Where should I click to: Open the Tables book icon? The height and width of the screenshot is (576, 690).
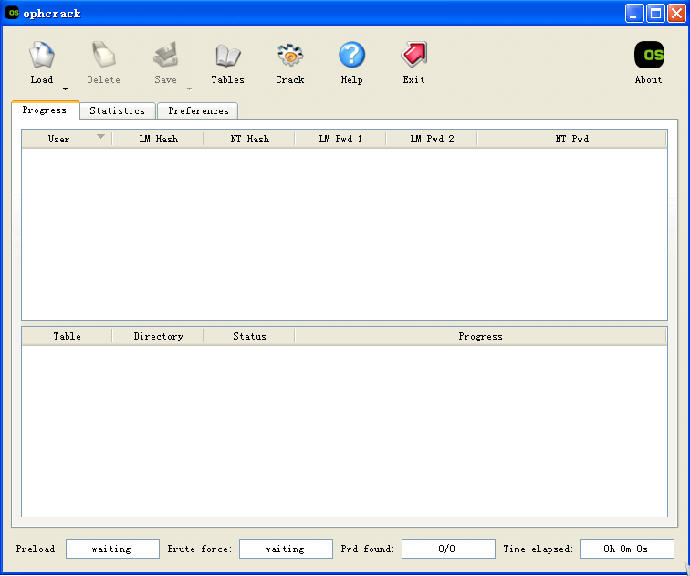(x=228, y=56)
